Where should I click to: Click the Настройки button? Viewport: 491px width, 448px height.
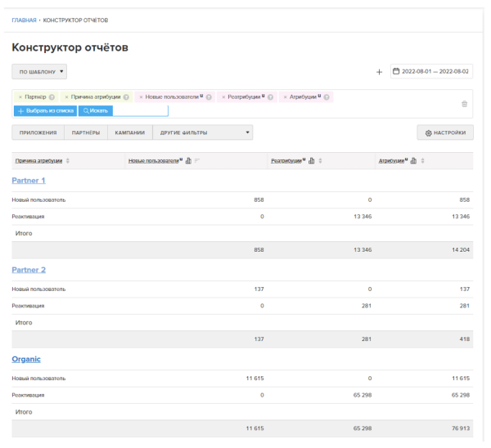[x=444, y=132]
